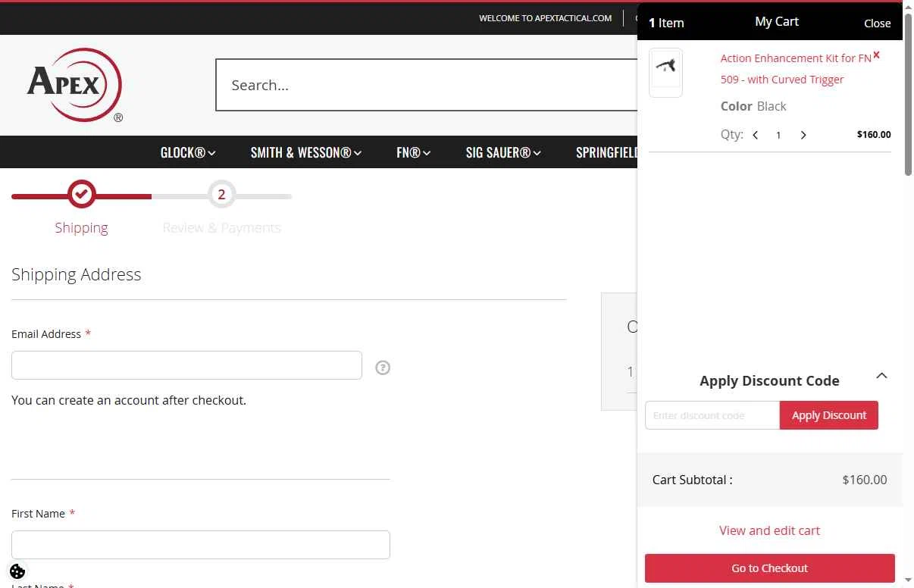Viewport: 914px width, 588px height.
Task: Click the 'Apply Discount Code' heading
Action: pyautogui.click(x=769, y=381)
